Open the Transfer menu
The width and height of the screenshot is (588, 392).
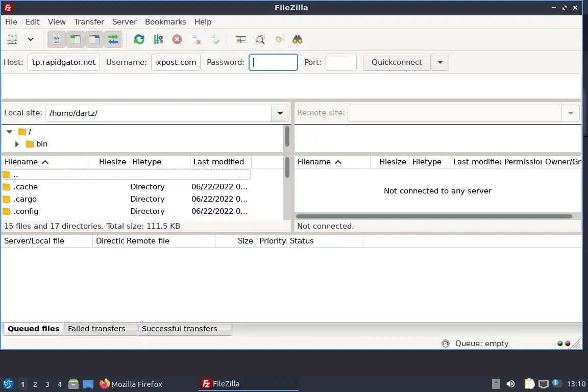(x=89, y=22)
